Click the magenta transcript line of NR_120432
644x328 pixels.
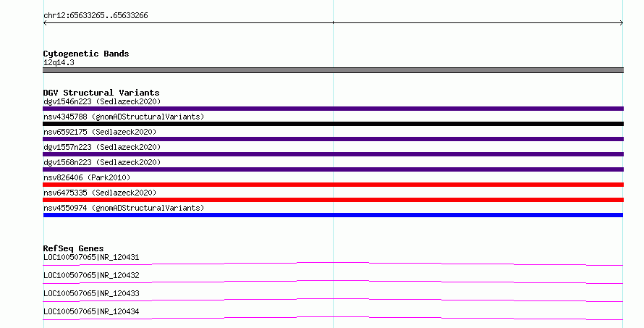[333, 281]
